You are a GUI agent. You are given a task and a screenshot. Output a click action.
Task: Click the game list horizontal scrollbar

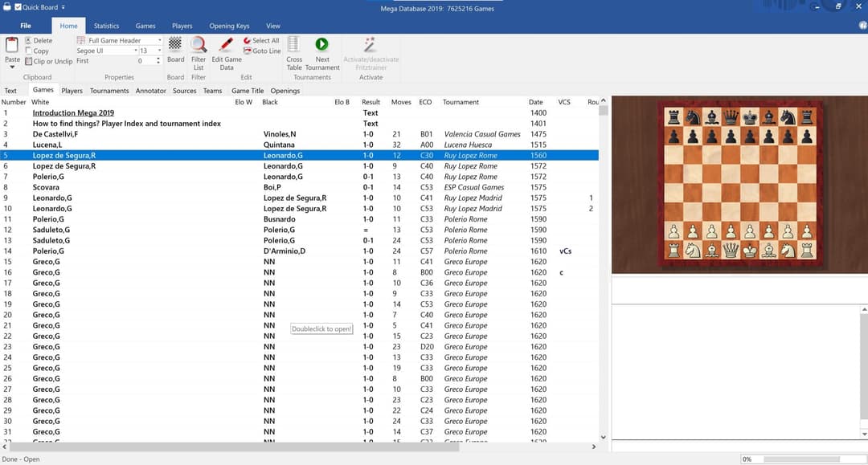[234, 447]
